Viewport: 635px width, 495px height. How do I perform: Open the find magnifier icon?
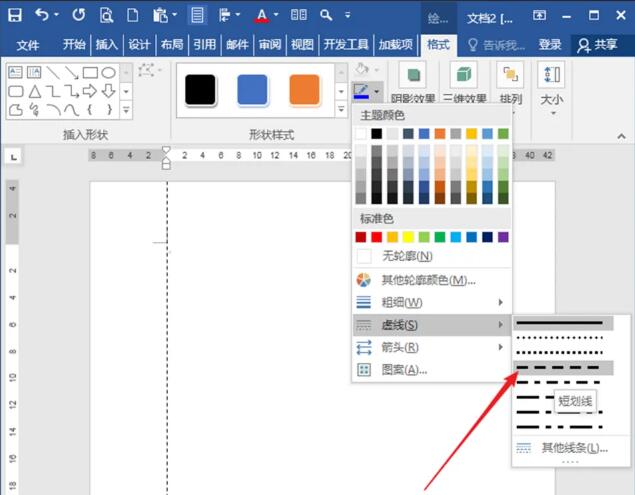[x=326, y=15]
